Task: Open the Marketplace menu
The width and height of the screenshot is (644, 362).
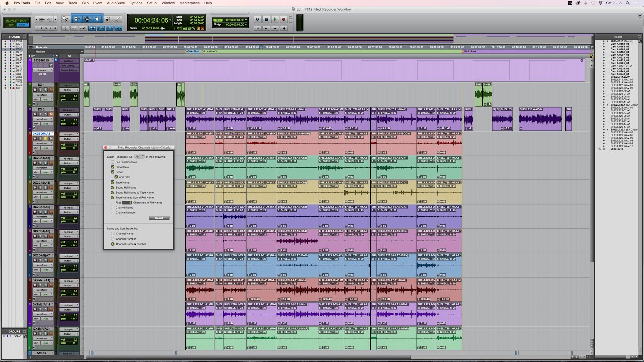Action: (x=189, y=3)
